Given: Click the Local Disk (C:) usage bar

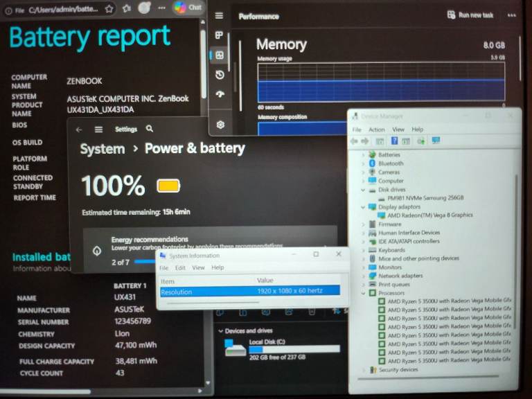Looking at the screenshot, I should coord(294,349).
